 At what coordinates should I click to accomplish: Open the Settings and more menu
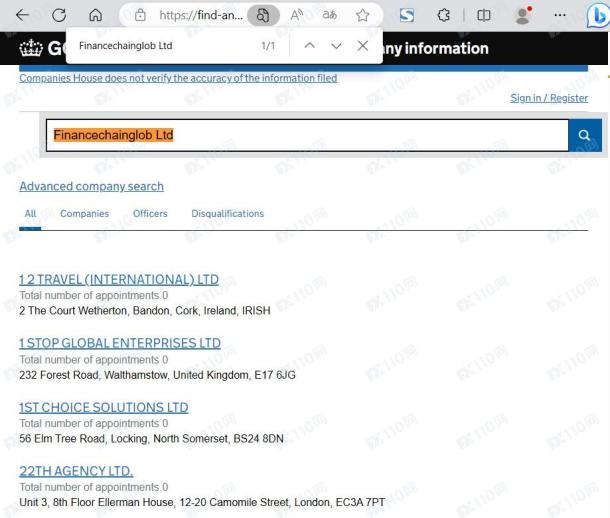(x=560, y=15)
